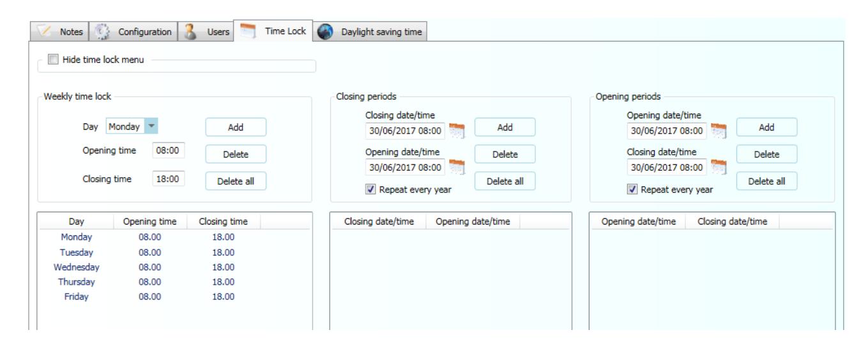868x346 pixels.
Task: Click Wednesday's 08.00 opening time cell
Action: click(x=149, y=267)
